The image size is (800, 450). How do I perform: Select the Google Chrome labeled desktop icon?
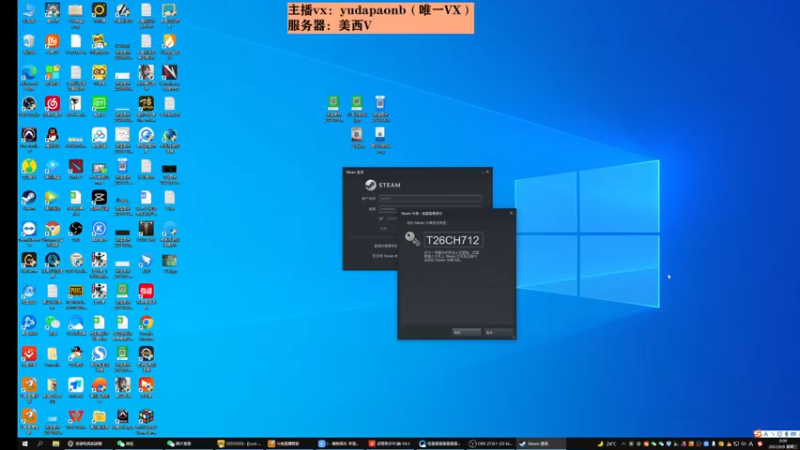[146, 328]
